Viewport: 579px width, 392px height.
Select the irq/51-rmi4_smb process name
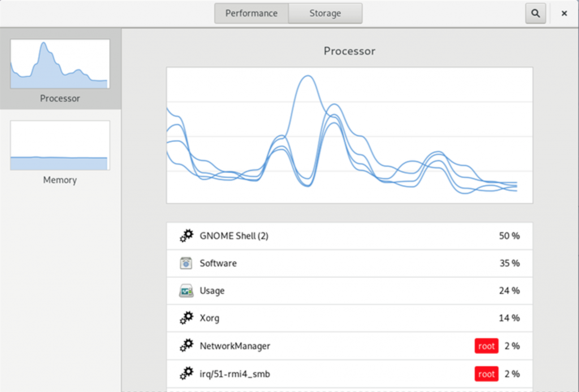(235, 374)
